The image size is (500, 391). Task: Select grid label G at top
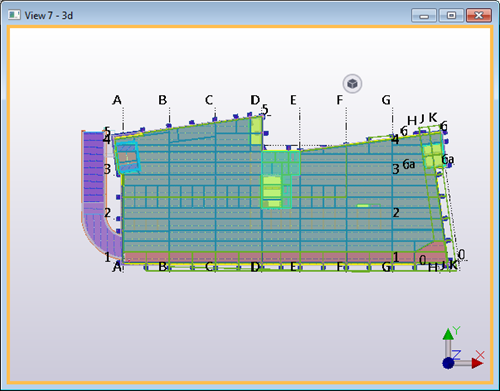pos(386,100)
